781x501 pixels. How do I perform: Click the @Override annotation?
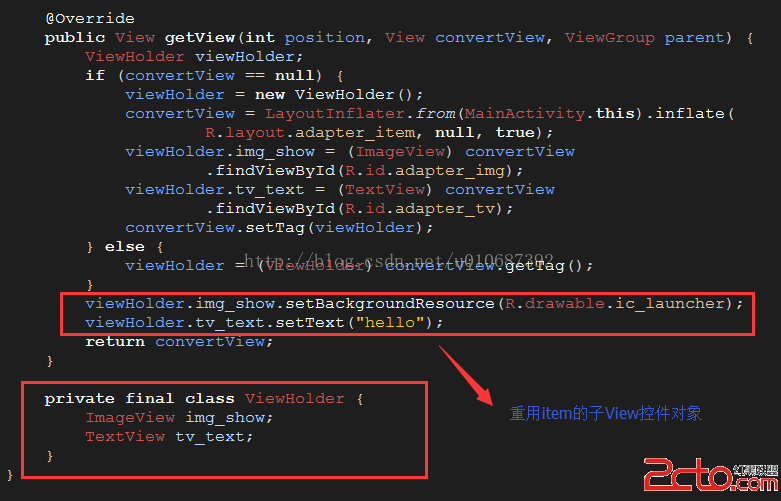90,19
